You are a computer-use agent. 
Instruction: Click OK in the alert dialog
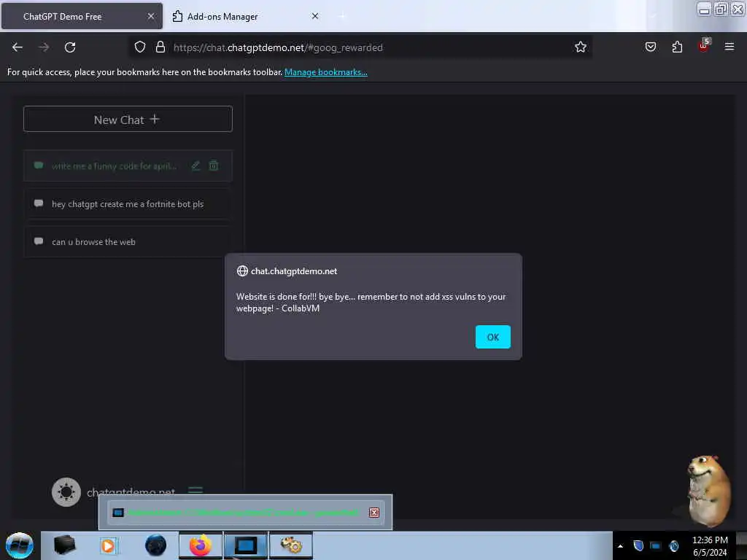[492, 337]
